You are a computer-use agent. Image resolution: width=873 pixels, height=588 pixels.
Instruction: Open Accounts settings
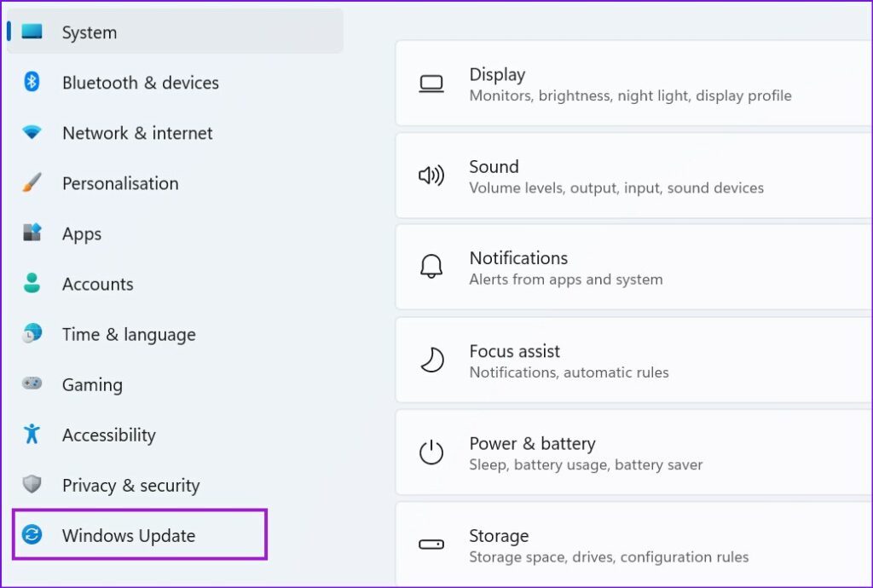click(x=97, y=284)
